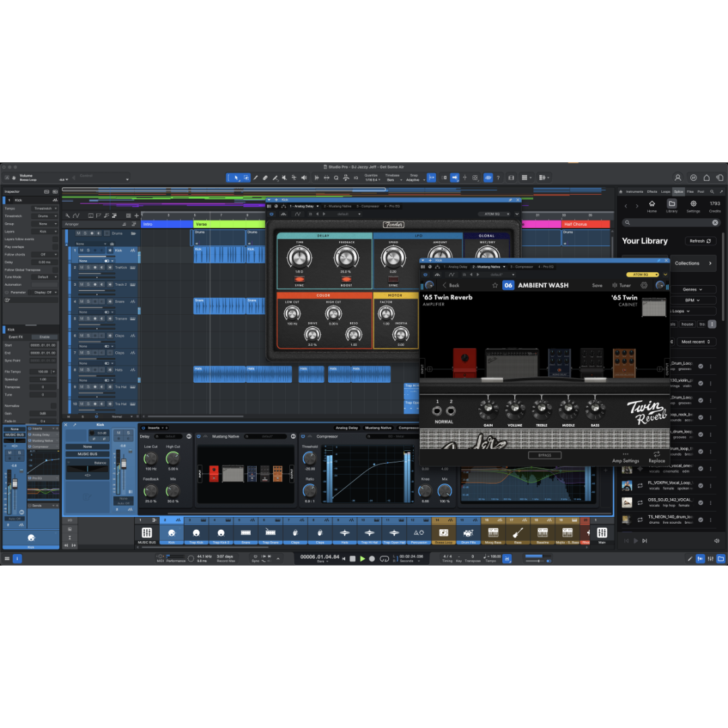The image size is (728, 728).
Task: Click the Bass guitar channel icon
Action: (518, 533)
